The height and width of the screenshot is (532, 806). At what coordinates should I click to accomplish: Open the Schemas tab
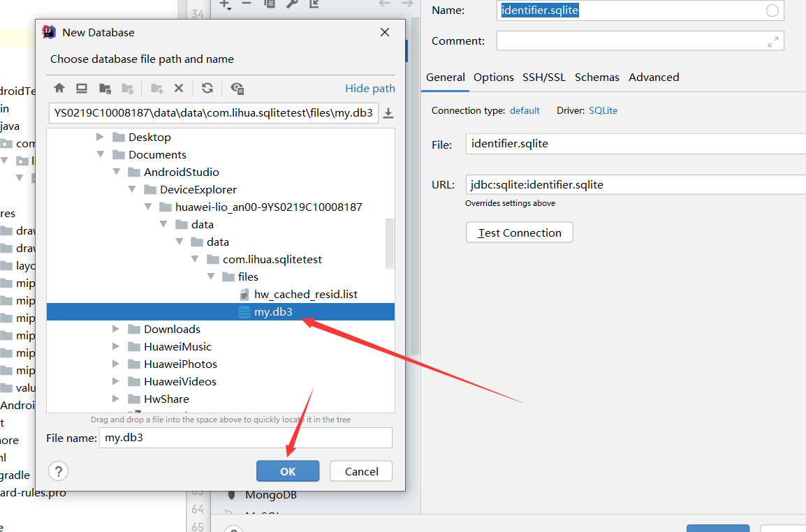tap(597, 77)
